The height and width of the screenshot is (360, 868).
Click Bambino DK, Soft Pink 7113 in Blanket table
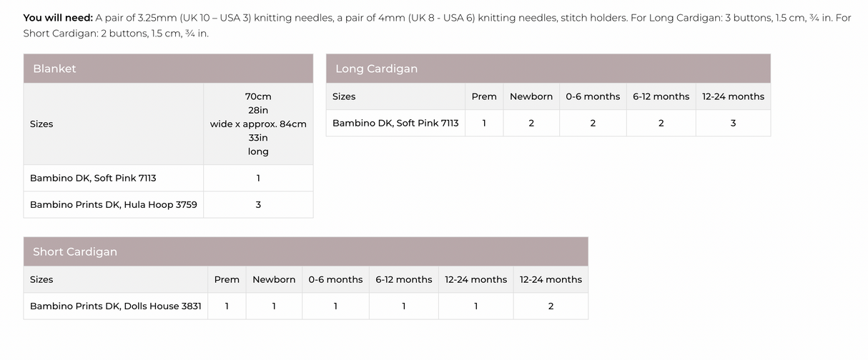coord(93,178)
